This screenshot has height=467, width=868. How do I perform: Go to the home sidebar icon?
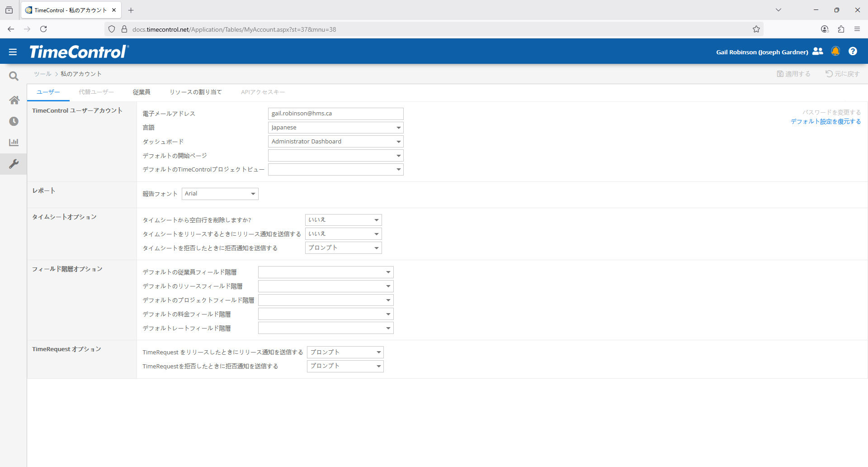pos(14,100)
